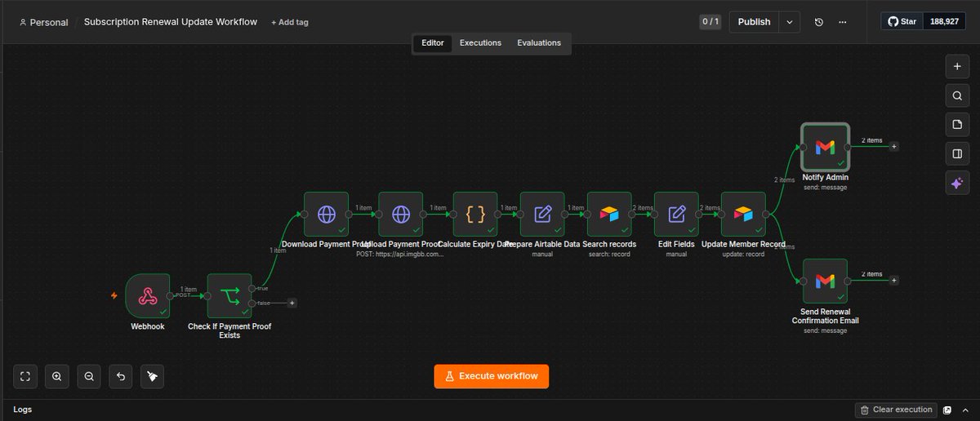Add a sticky note to the canvas
Screen dimensions: 980x421
pos(957,124)
